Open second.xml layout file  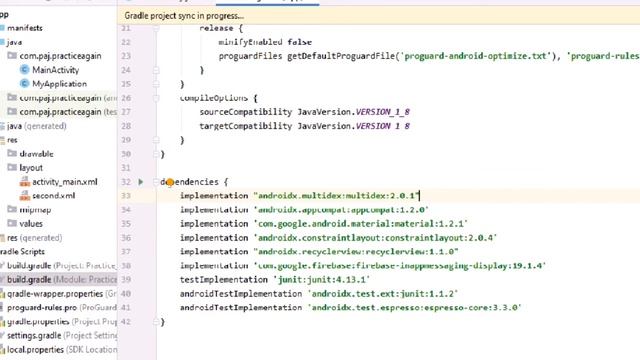tap(53, 196)
